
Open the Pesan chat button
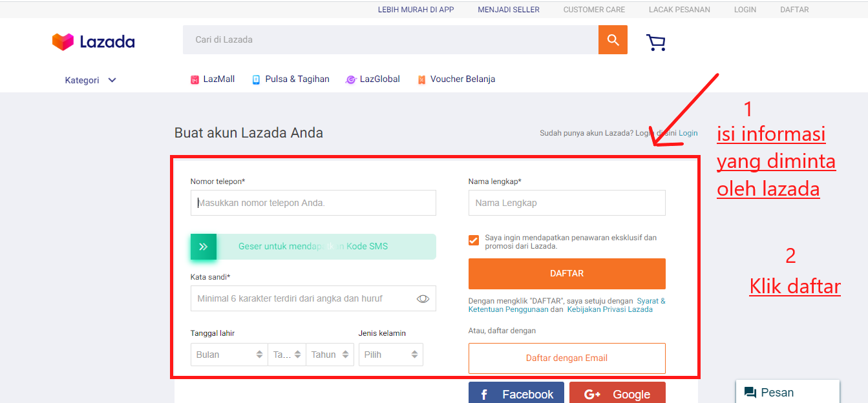tap(788, 391)
